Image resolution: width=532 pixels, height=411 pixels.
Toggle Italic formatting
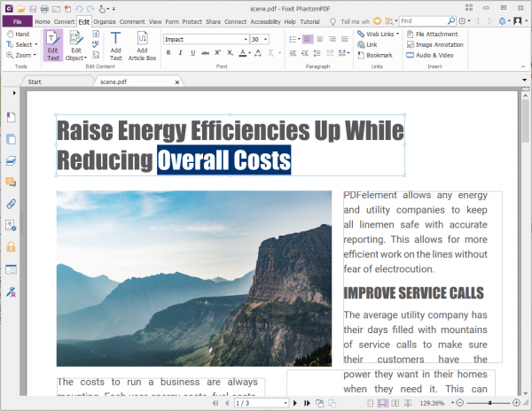pos(181,52)
